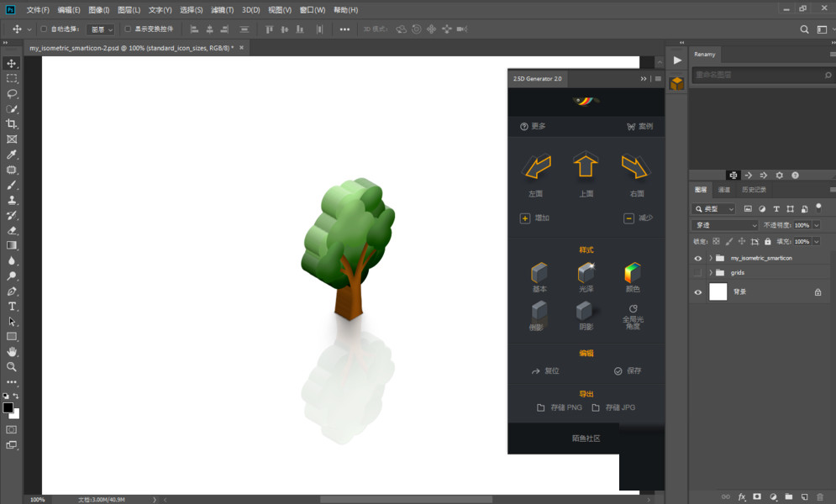This screenshot has width=836, height=504.
Task: Select the Rectangular Marquee tool
Action: [11, 78]
